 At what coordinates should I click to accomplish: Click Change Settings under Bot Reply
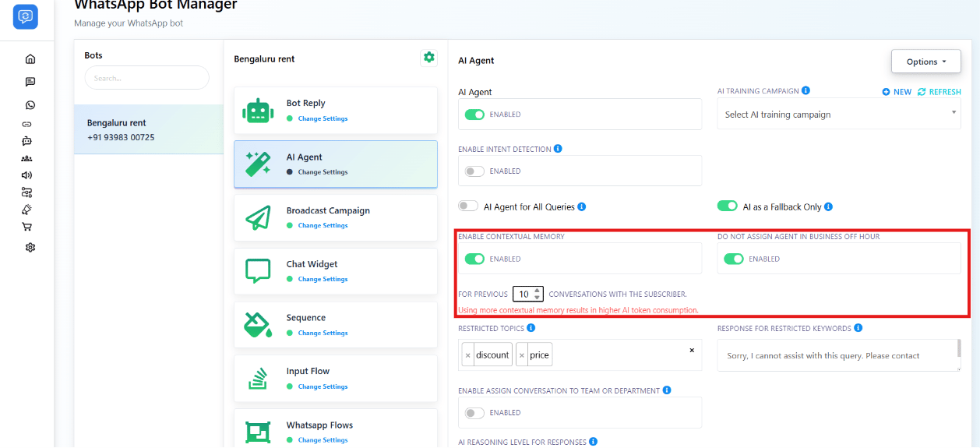point(323,119)
